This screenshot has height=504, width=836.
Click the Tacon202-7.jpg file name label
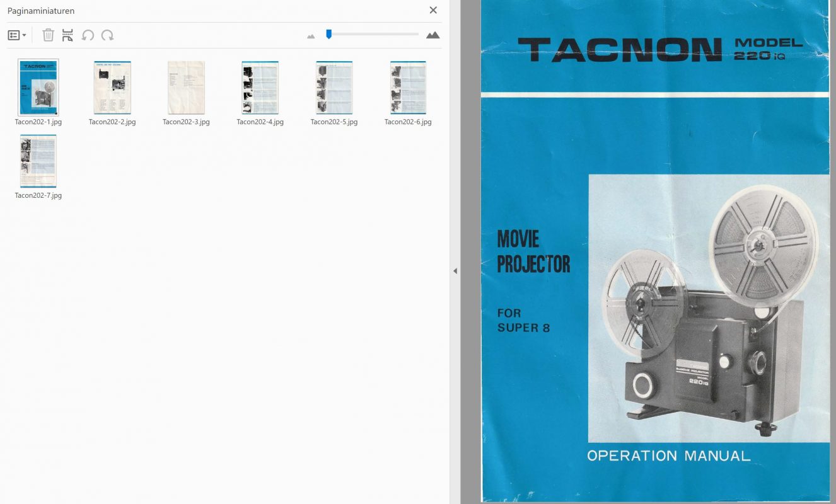(x=38, y=195)
